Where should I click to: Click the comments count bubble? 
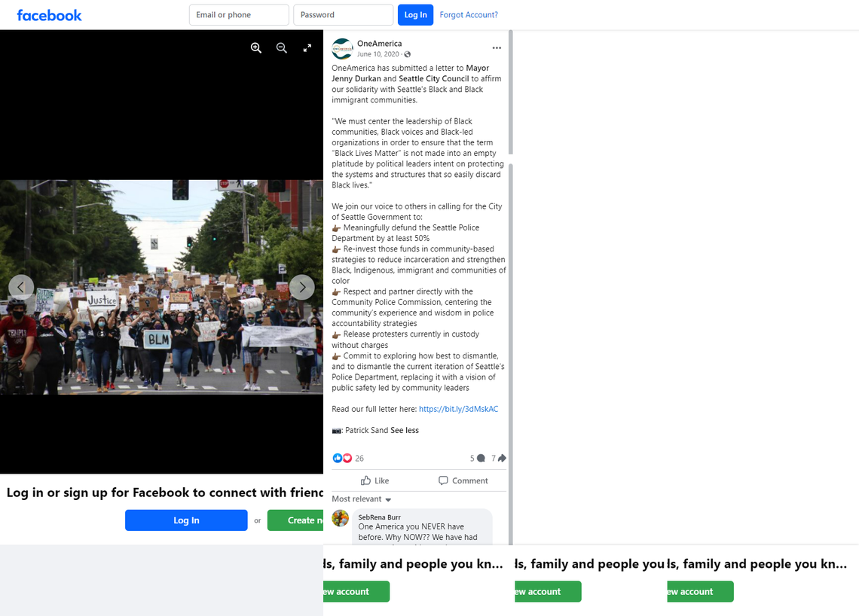point(478,459)
